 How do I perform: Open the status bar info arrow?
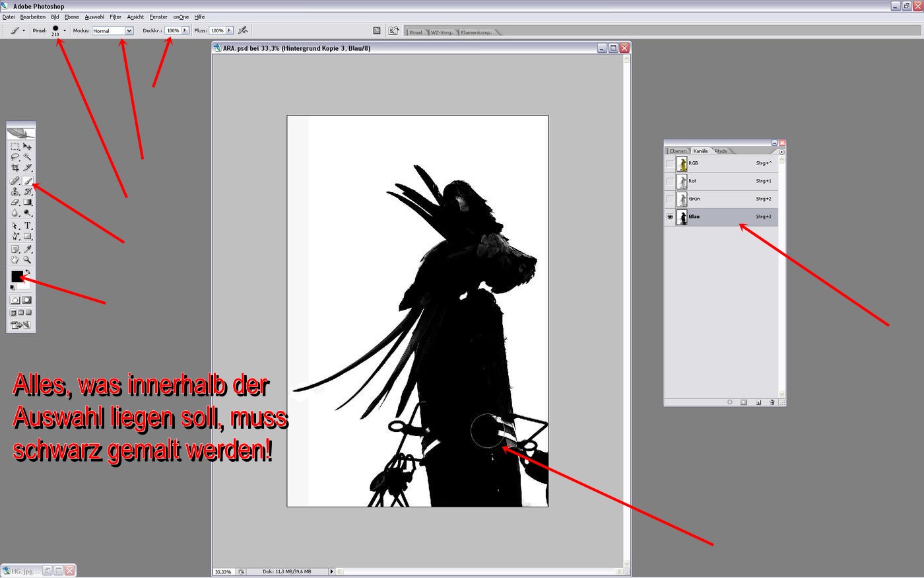click(332, 571)
